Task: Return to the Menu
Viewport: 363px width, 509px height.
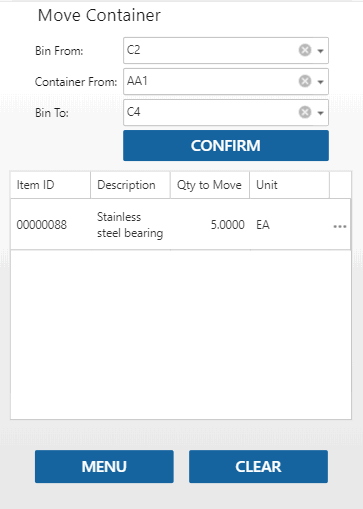Action: click(x=104, y=466)
